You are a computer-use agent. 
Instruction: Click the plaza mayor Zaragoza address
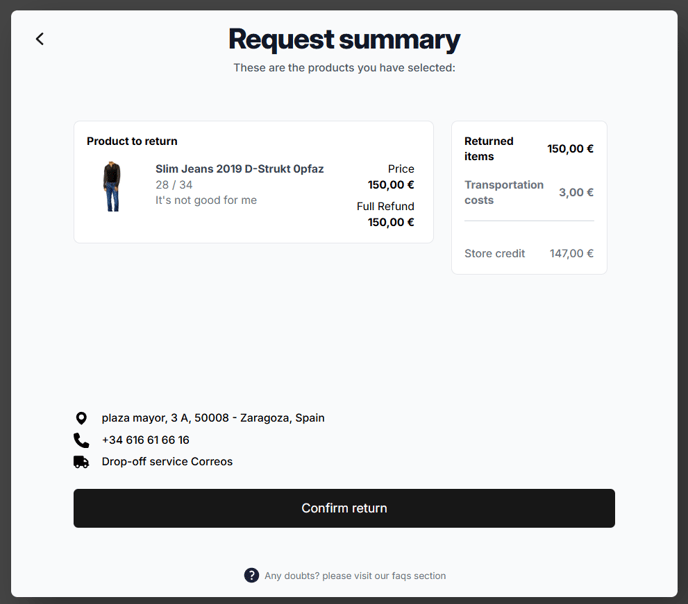213,418
